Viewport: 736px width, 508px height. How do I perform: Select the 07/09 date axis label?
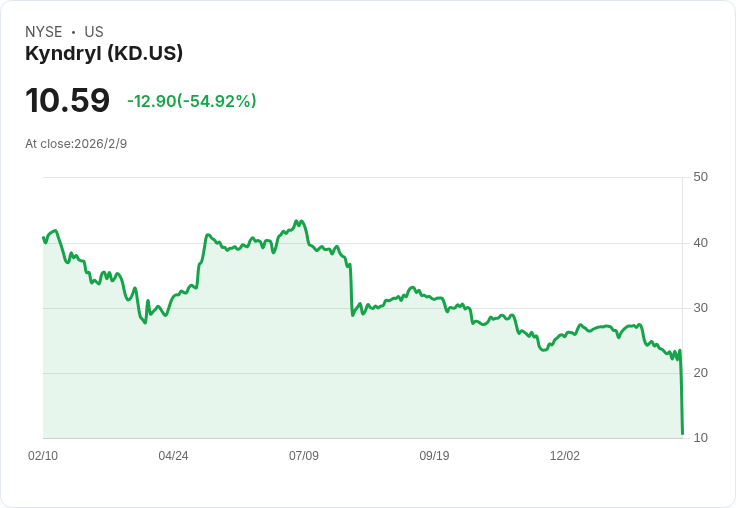[x=304, y=456]
